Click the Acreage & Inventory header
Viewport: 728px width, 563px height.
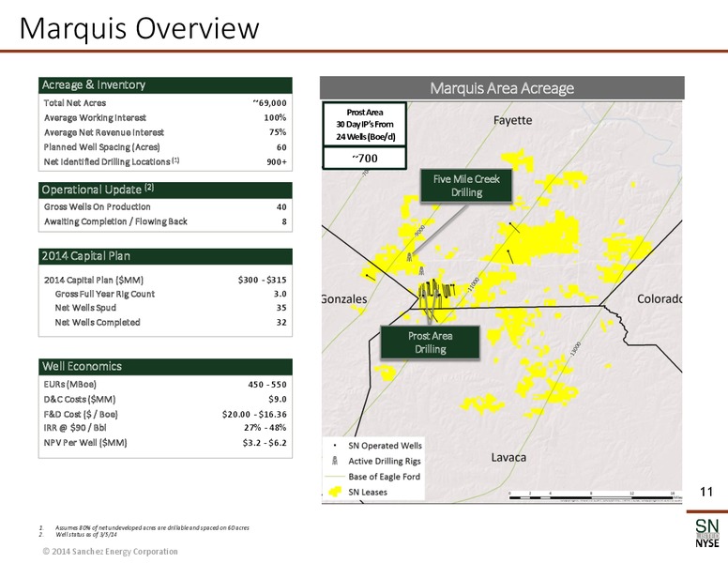pyautogui.click(x=165, y=85)
